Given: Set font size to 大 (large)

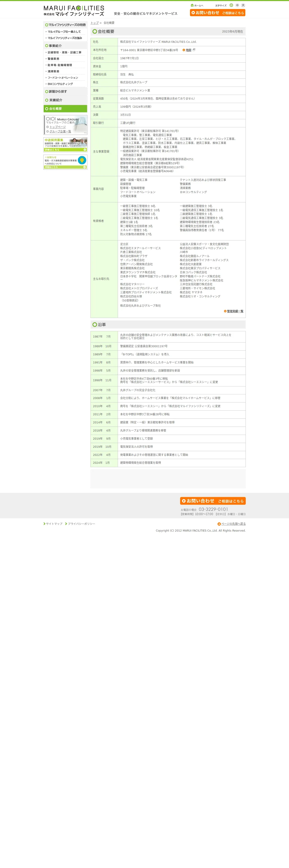Looking at the screenshot, I should pyautogui.click(x=243, y=5).
